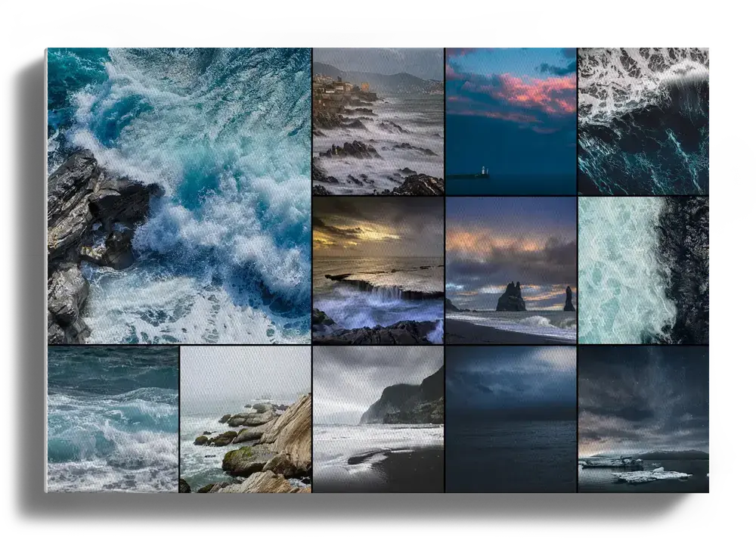
Task: Choose the pink clouds and lighthouse photo
Action: pyautogui.click(x=511, y=122)
